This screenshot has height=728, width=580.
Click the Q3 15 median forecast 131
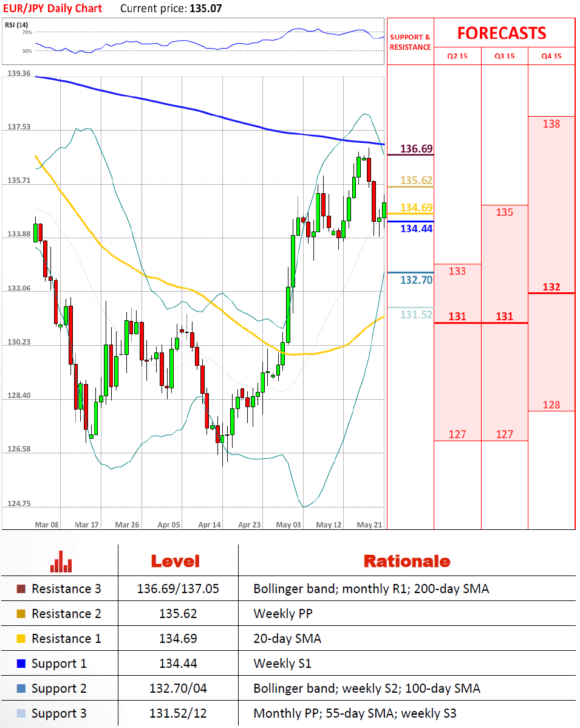click(x=504, y=317)
